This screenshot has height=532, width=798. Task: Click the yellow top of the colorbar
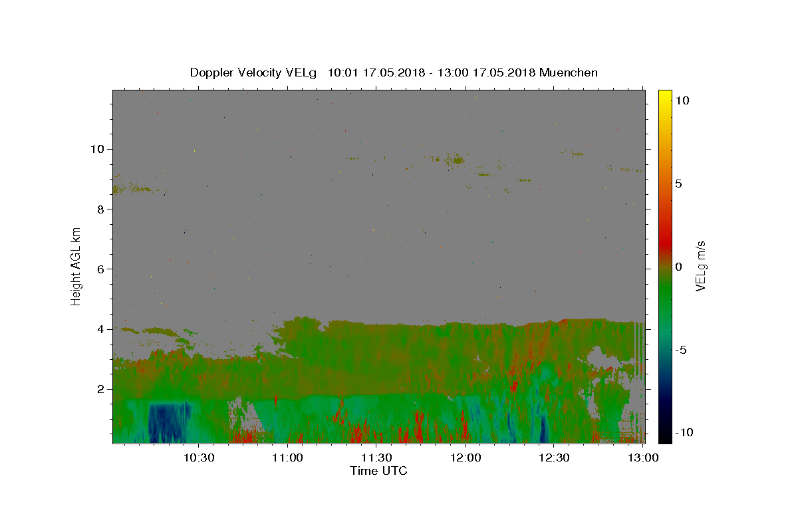665,96
